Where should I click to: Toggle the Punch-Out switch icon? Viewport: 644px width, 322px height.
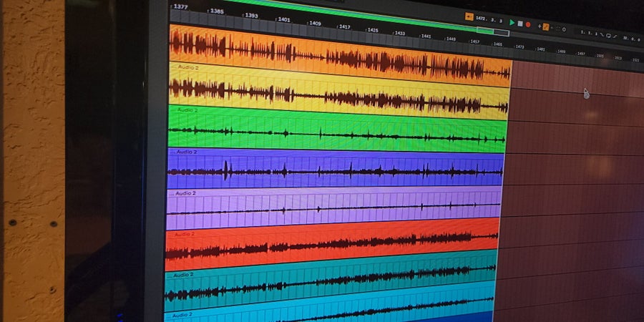click(x=615, y=36)
